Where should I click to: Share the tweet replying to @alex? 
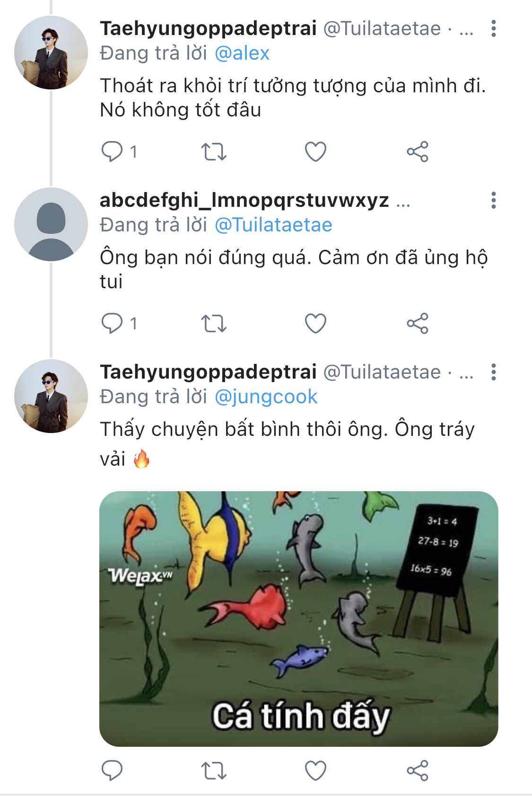tap(417, 152)
